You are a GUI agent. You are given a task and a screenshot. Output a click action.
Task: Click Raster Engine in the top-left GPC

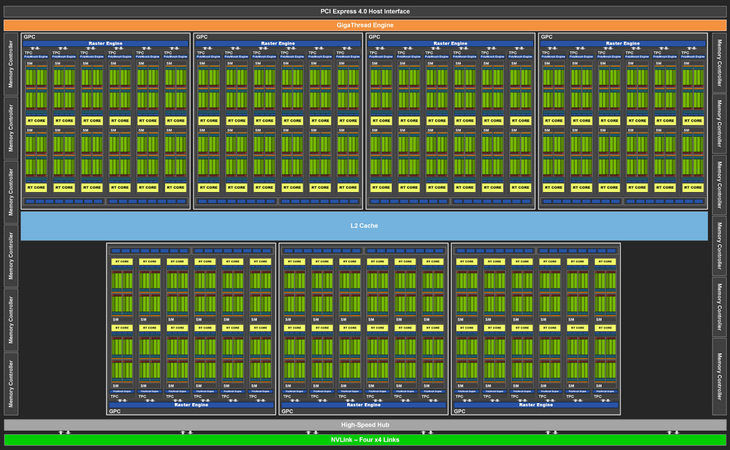[106, 44]
